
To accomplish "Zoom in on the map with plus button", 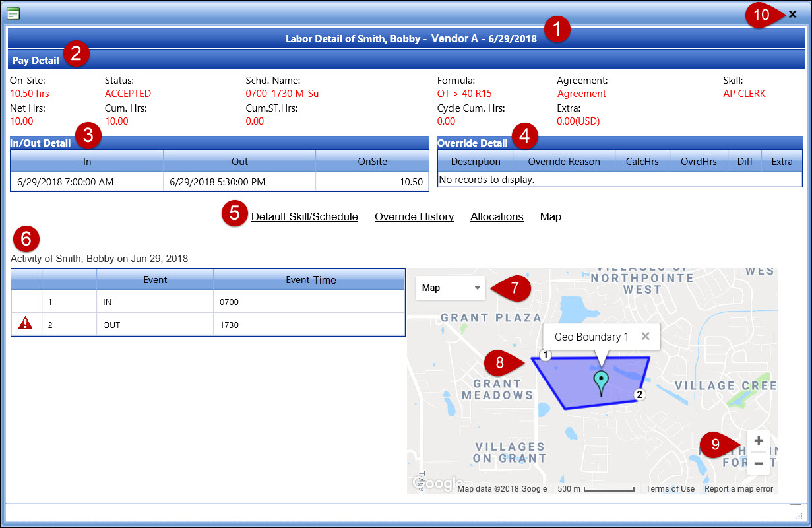I will point(759,441).
